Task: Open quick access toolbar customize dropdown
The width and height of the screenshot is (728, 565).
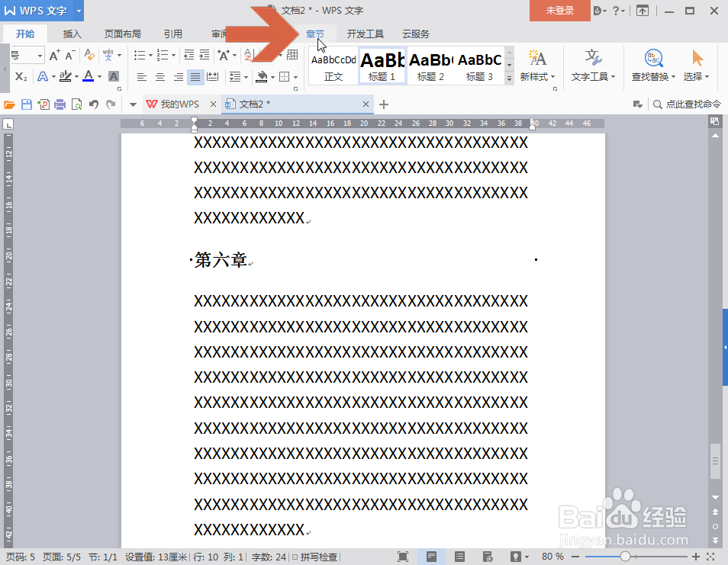Action: 133,104
